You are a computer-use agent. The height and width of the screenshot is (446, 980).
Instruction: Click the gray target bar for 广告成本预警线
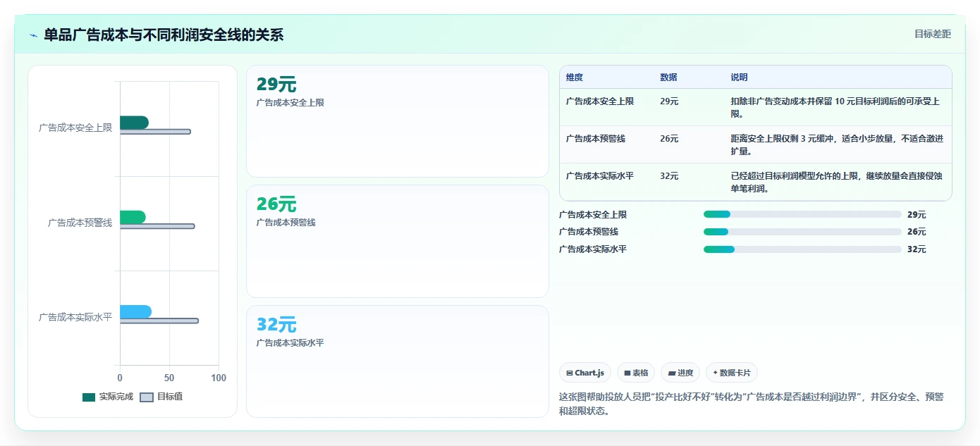(x=157, y=226)
